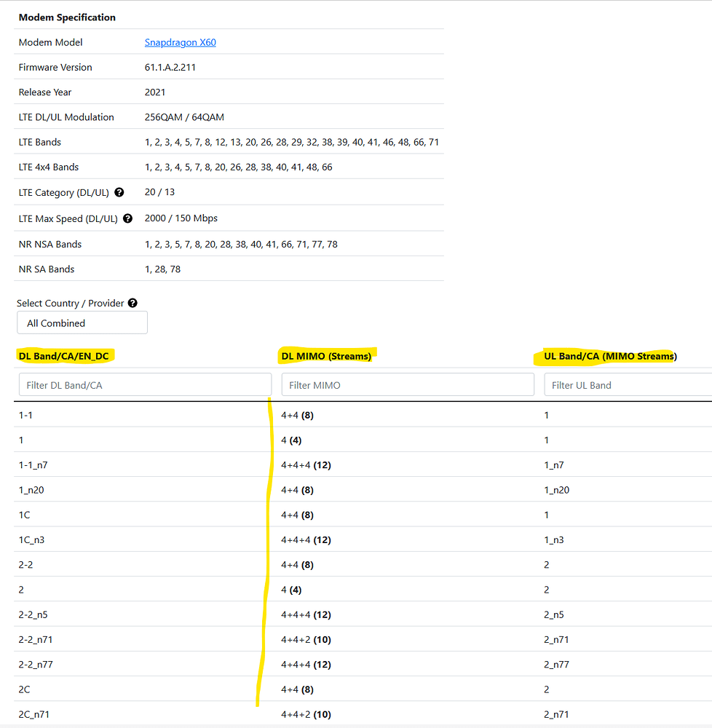Sort by DL MIMO (Streams) column header
This screenshot has height=728, width=712.
326,357
